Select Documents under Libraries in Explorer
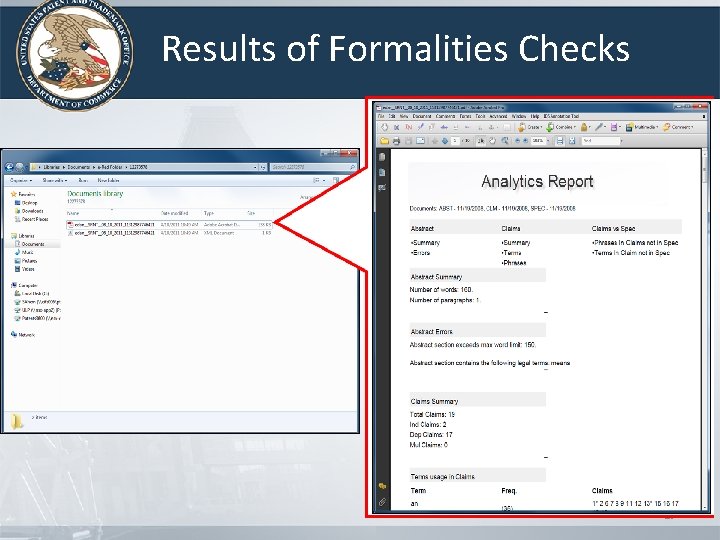Screen dimensions: 720x540 tap(29, 244)
